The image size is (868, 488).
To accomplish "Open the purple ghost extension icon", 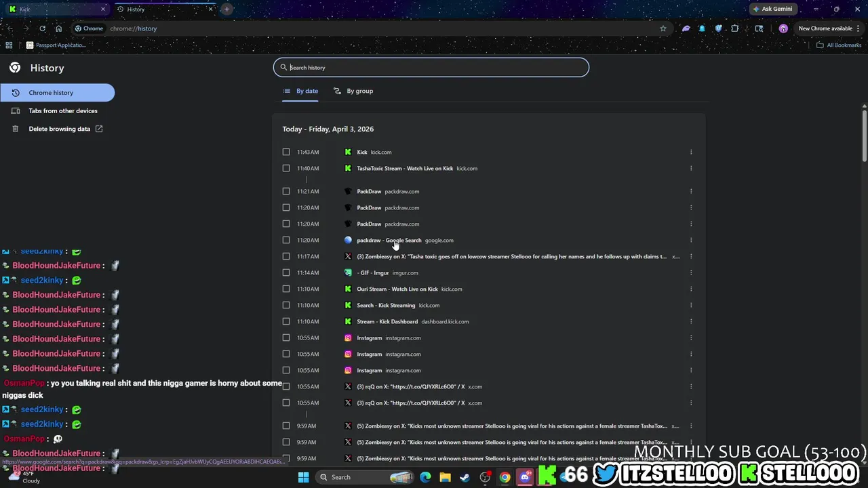I will click(x=686, y=28).
